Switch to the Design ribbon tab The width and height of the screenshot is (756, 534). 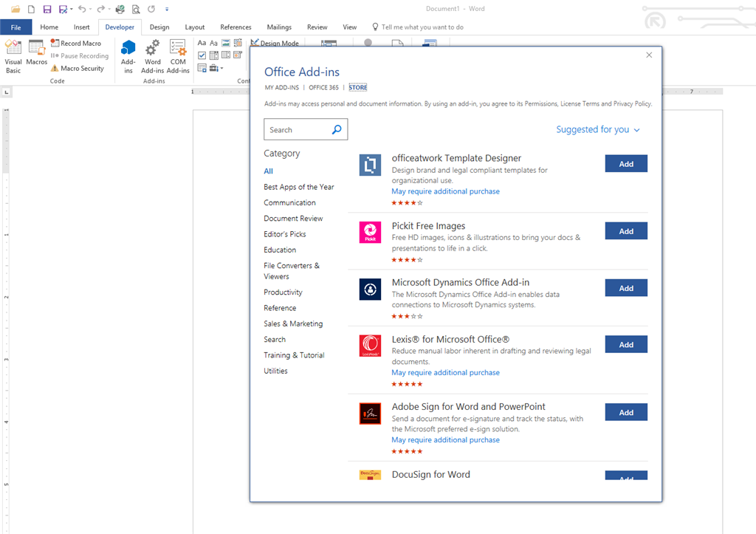[x=159, y=27]
